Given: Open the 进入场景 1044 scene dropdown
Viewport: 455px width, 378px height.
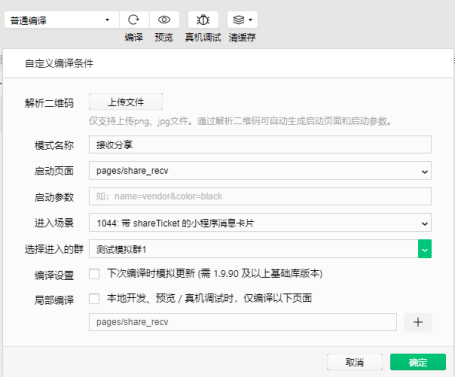Looking at the screenshot, I should point(260,223).
